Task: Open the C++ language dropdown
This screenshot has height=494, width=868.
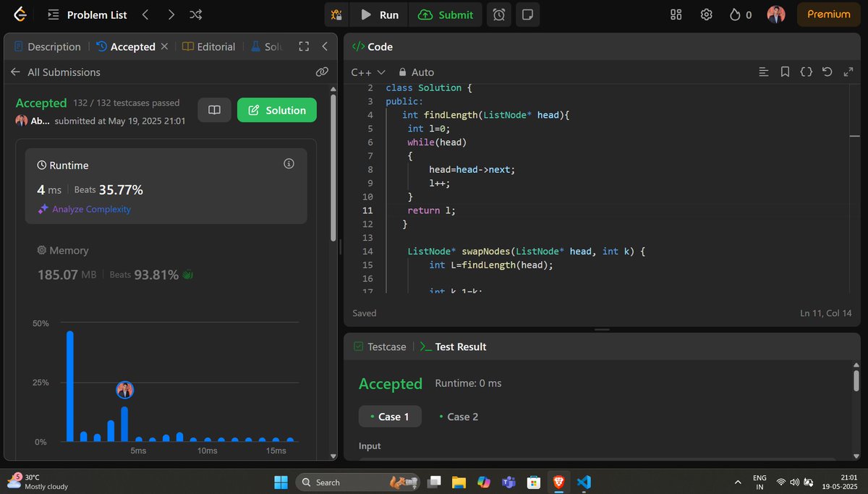Action: click(x=368, y=72)
